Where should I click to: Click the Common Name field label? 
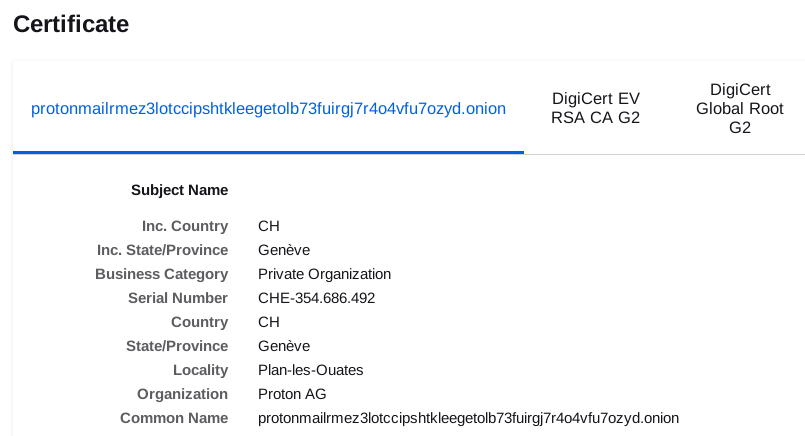click(x=174, y=418)
